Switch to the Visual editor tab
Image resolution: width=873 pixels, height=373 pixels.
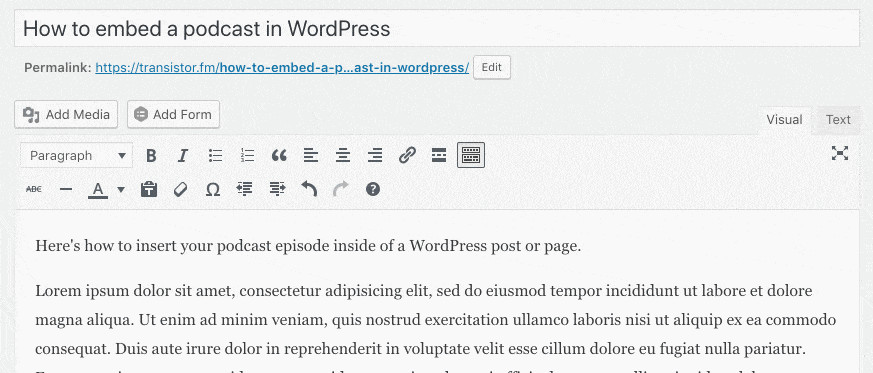pos(784,120)
